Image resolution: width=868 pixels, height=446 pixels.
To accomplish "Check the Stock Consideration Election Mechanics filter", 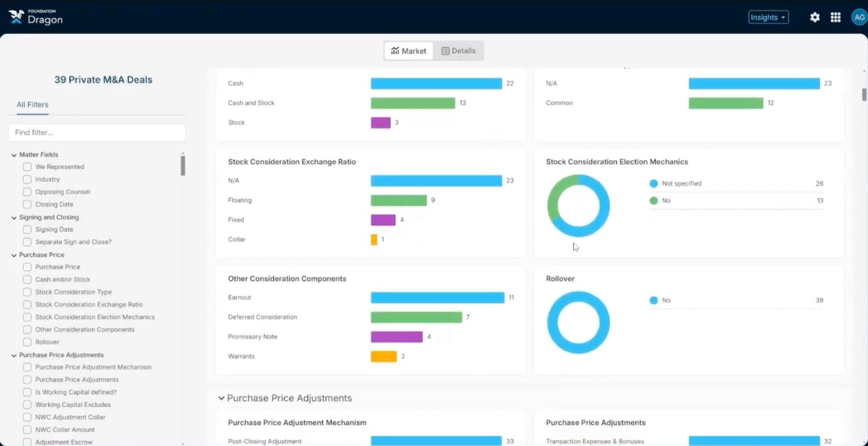I will (x=27, y=317).
